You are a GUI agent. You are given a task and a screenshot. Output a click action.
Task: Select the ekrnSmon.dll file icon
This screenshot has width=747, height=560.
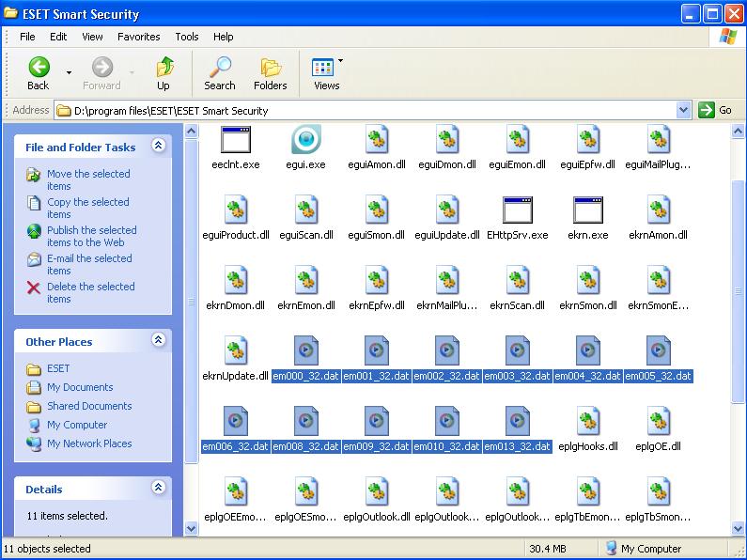pyautogui.click(x=588, y=280)
